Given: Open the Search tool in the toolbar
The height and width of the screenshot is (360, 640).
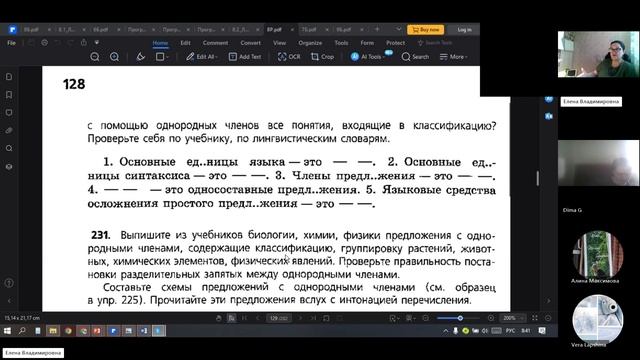Looking at the screenshot, I should [415, 57].
